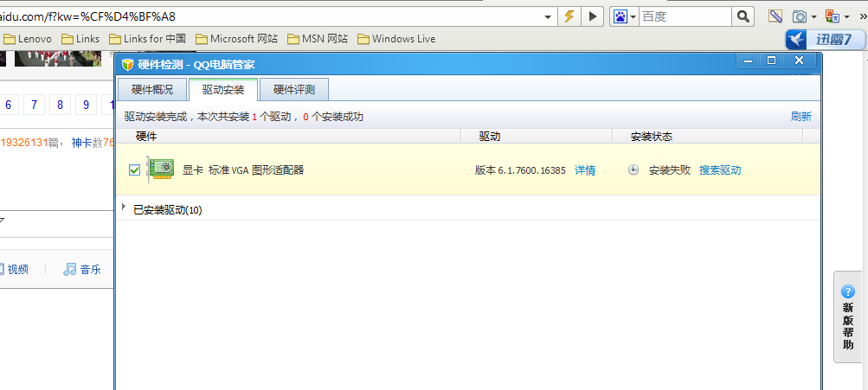The width and height of the screenshot is (868, 390).
Task: Close the 硬件检测 window
Action: pyautogui.click(x=799, y=61)
